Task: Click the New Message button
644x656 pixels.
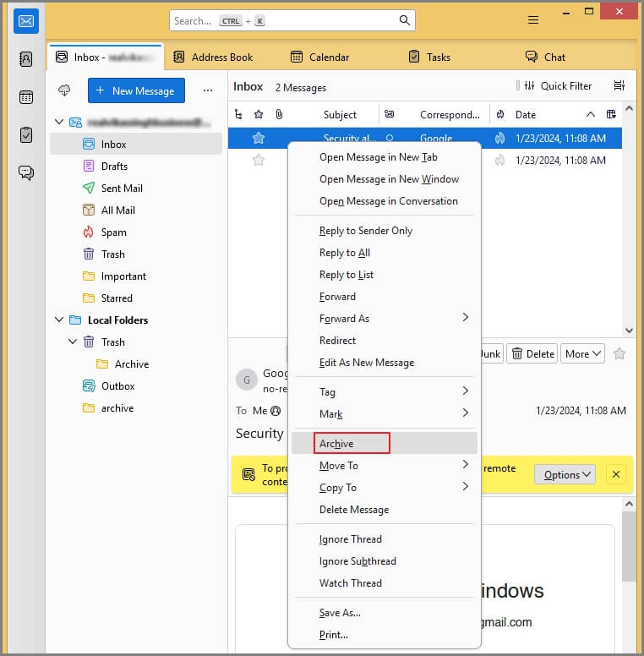Action: pyautogui.click(x=135, y=90)
